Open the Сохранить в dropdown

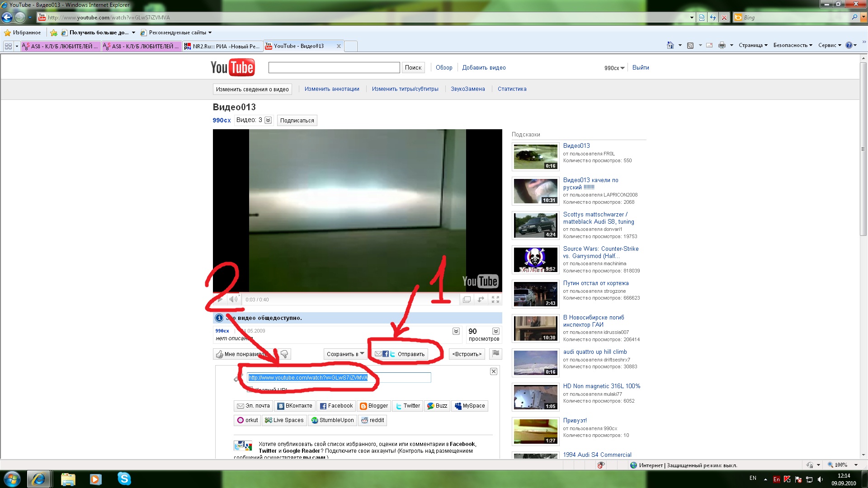pos(345,354)
